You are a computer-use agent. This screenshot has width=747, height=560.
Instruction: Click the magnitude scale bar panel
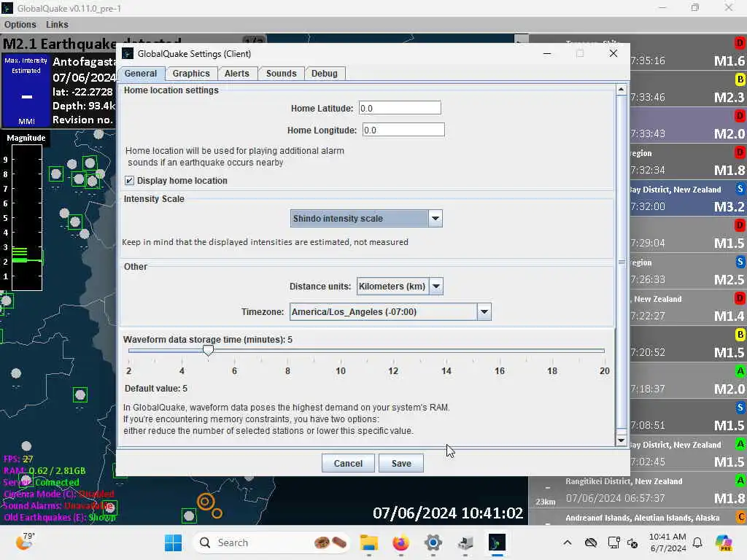[26, 217]
